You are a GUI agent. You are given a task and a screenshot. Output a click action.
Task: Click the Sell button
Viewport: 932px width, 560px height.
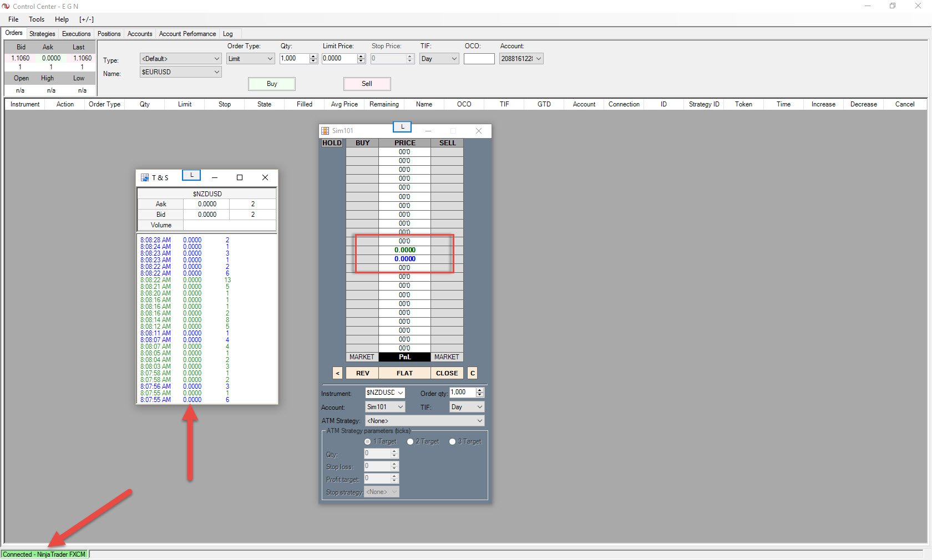367,84
